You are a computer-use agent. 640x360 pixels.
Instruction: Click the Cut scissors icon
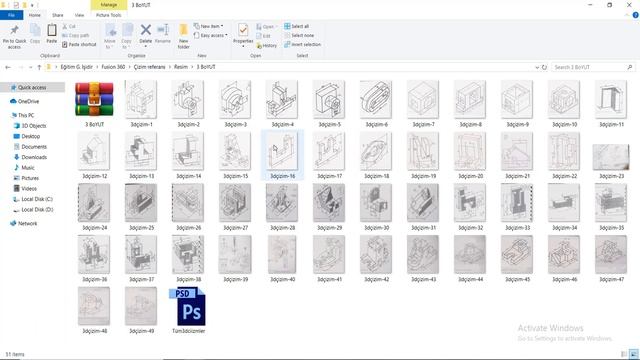[65, 26]
